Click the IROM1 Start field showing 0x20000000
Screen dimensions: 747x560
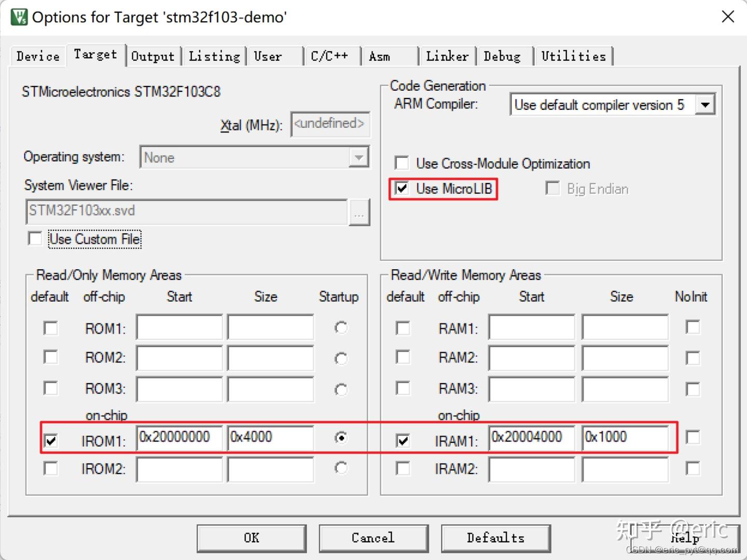pyautogui.click(x=179, y=438)
